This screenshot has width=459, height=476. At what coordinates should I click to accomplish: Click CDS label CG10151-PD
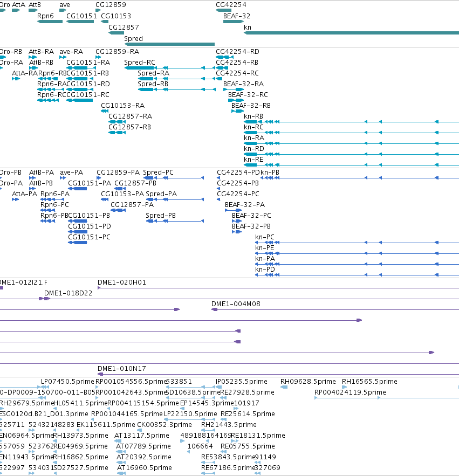pyautogui.click(x=90, y=226)
